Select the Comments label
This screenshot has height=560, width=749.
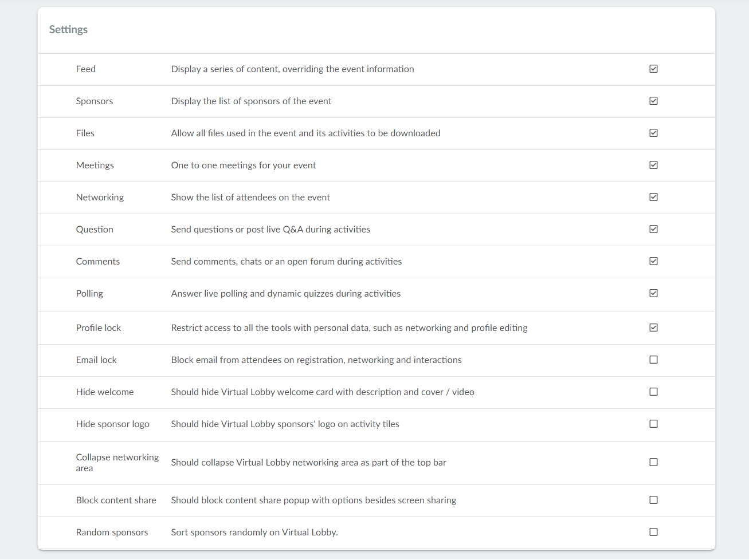98,261
